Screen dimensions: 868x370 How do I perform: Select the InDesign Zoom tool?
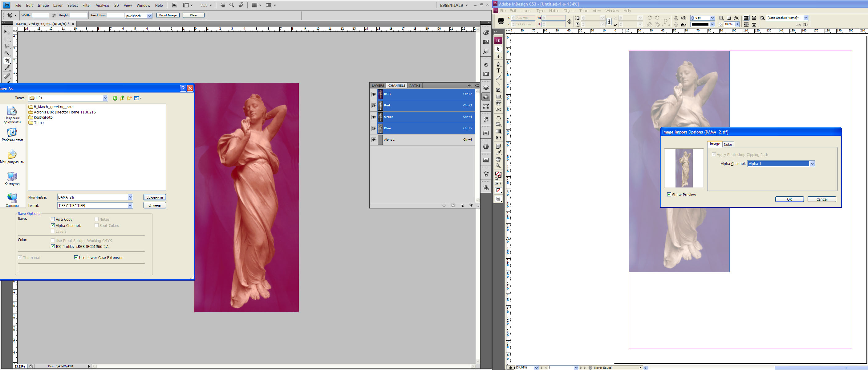point(498,166)
